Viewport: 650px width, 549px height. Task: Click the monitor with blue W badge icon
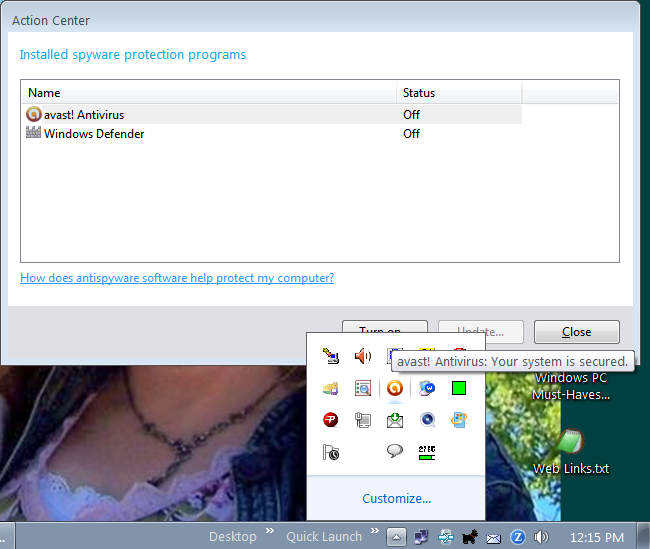coord(427,389)
